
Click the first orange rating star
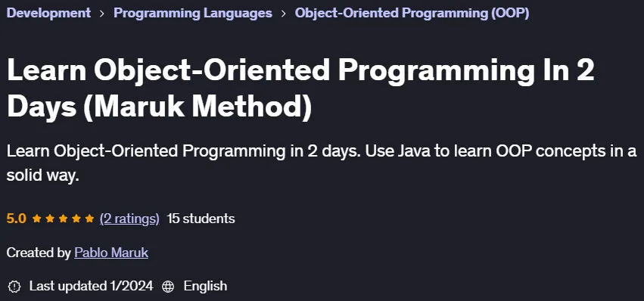coord(37,219)
